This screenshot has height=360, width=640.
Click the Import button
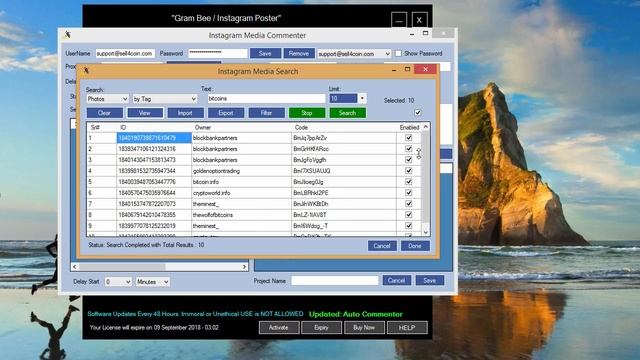point(185,113)
